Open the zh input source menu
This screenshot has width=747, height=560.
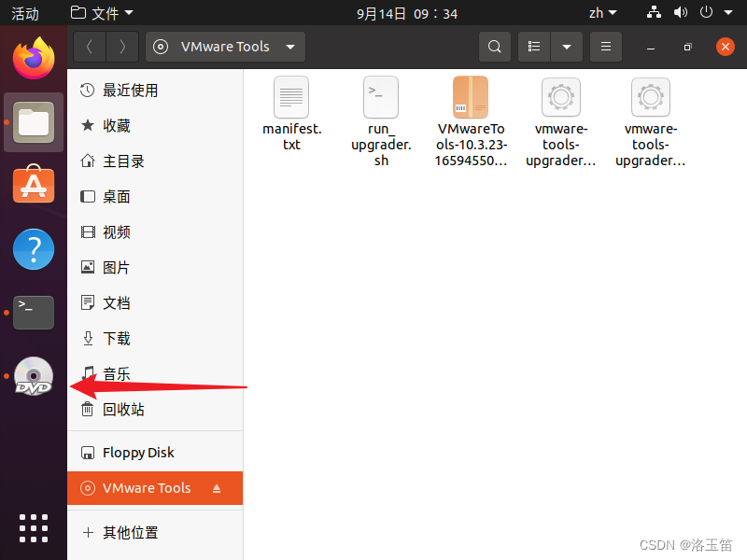(x=602, y=13)
